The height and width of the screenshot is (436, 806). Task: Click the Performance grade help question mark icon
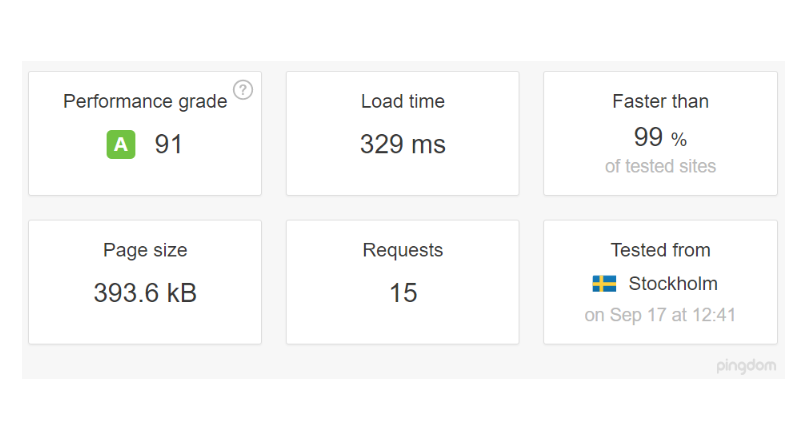pos(243,90)
